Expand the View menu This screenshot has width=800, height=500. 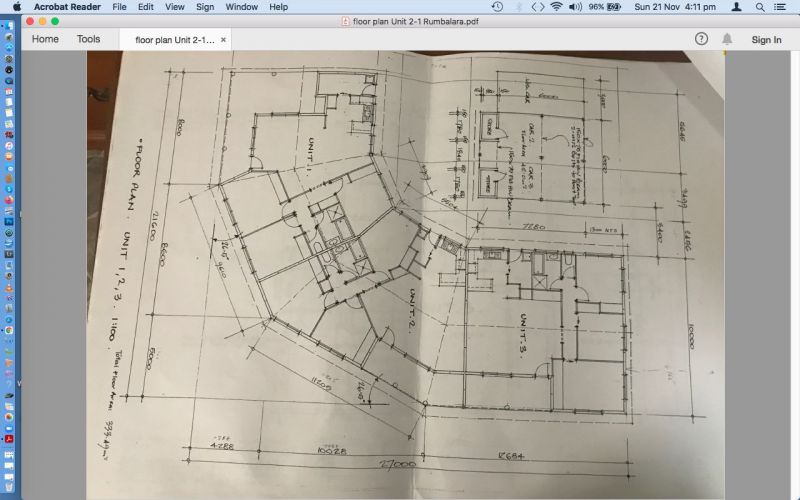174,7
